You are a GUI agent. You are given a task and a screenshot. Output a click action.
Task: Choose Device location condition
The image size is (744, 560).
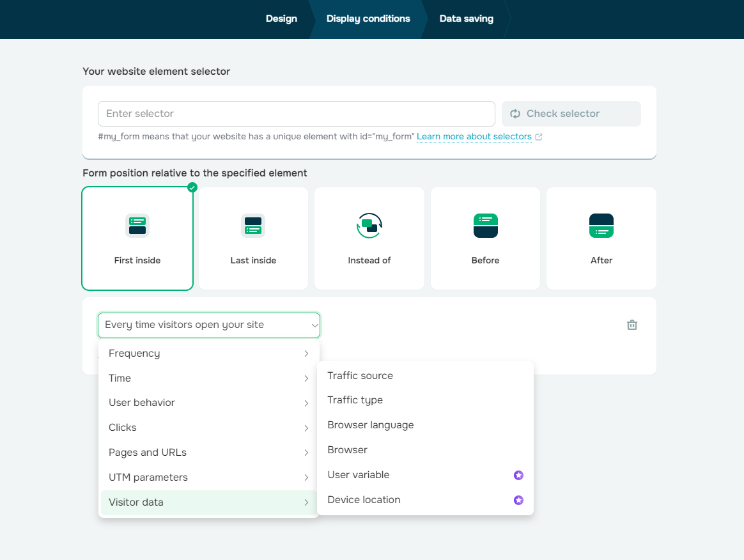pyautogui.click(x=425, y=500)
